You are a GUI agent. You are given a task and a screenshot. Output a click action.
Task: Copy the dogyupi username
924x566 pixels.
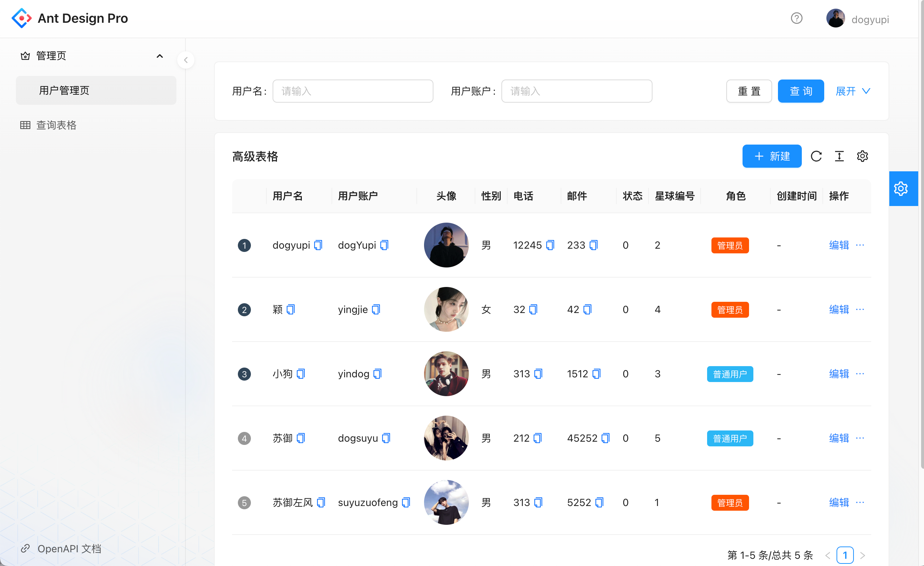(318, 245)
